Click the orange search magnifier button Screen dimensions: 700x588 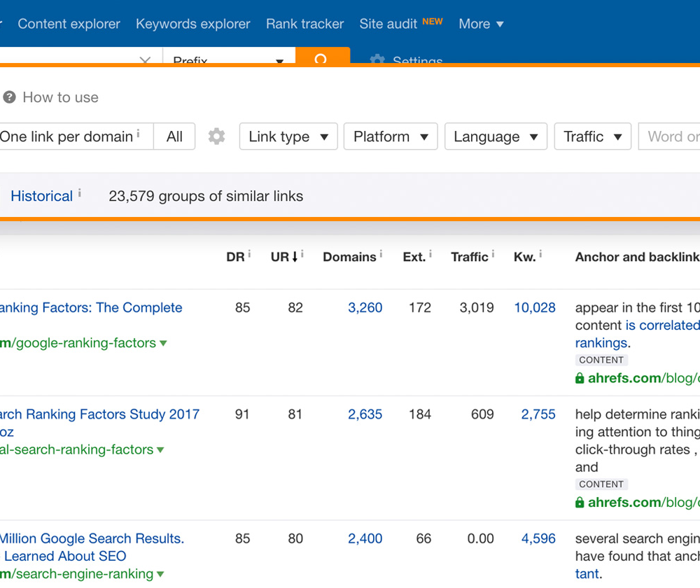322,56
